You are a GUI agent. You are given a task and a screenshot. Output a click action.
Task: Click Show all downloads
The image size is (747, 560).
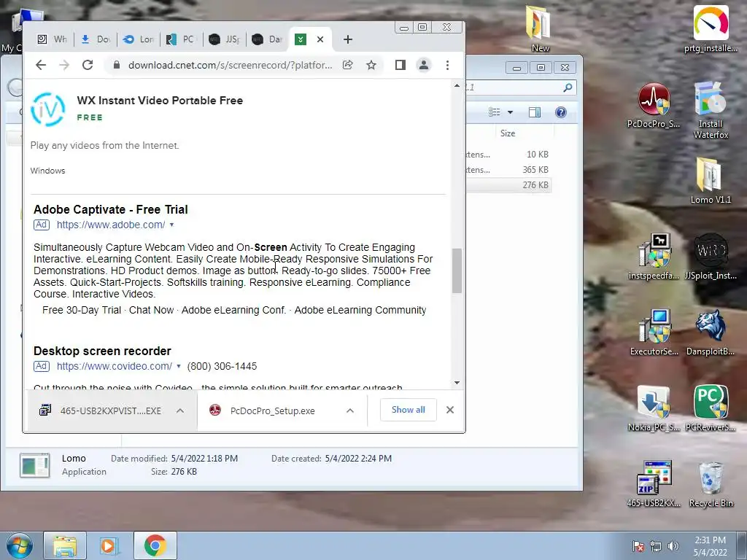[409, 410]
